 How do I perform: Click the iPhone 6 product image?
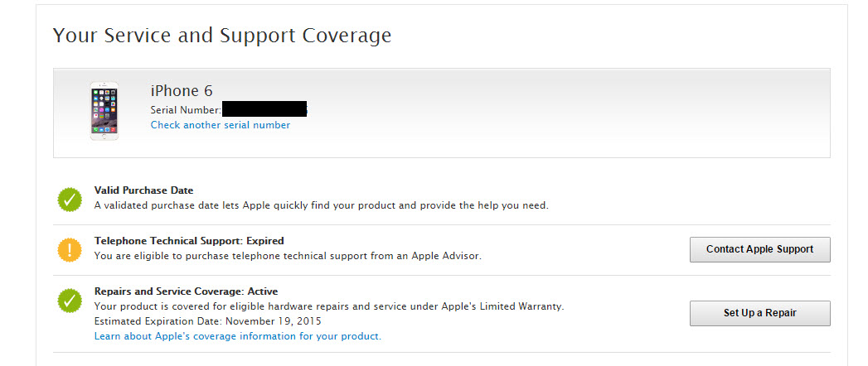(x=104, y=111)
